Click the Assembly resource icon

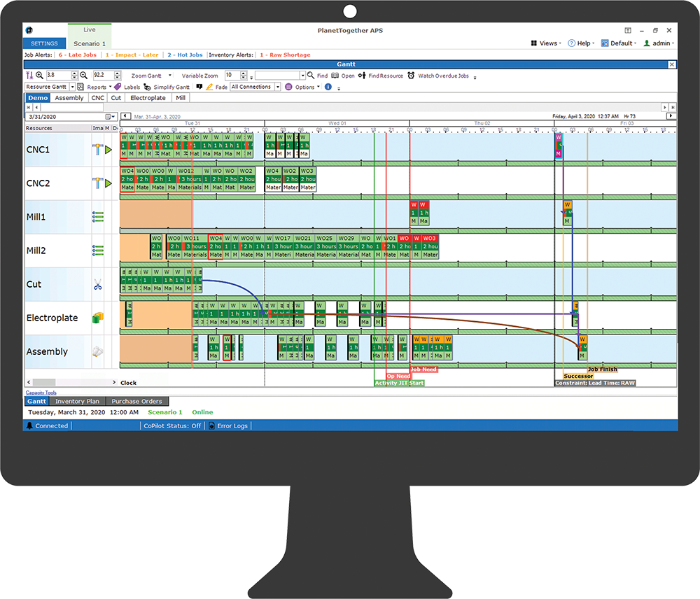(98, 352)
